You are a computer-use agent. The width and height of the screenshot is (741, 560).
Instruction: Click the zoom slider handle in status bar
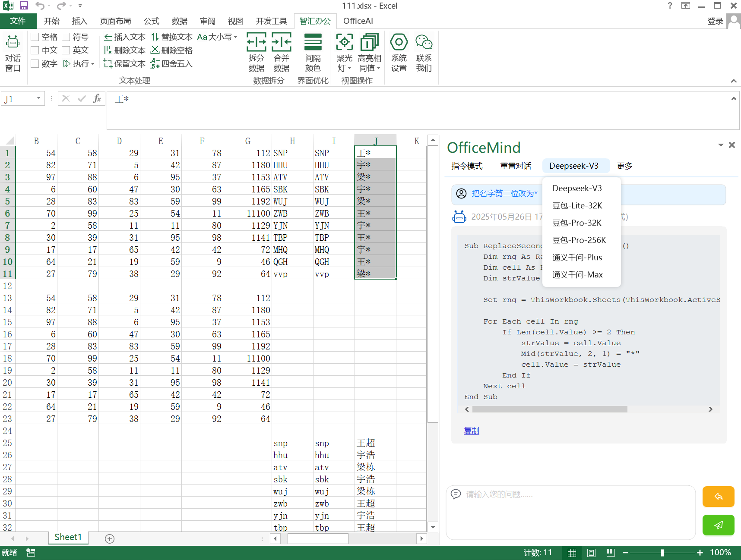point(662,553)
